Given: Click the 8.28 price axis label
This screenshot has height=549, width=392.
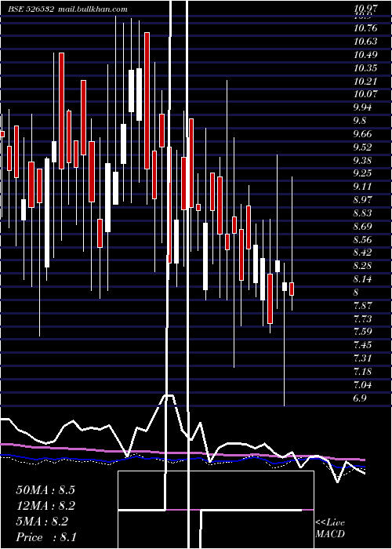Looking at the screenshot, I should [363, 266].
